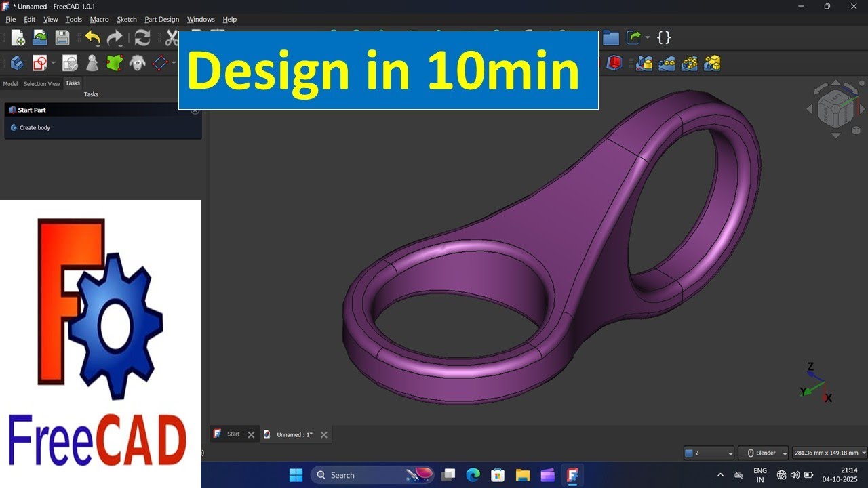Viewport: 868px width, 488px height.
Task: Click the Redo arrow icon
Action: point(115,38)
